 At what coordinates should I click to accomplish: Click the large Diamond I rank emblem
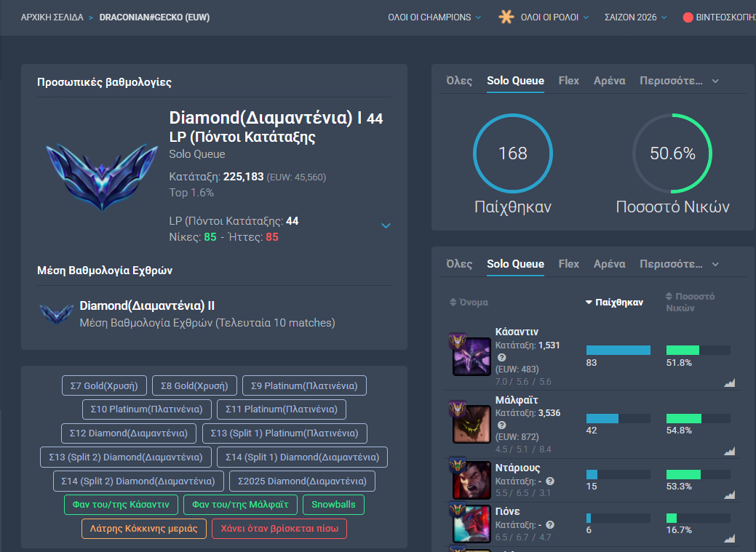pos(102,177)
